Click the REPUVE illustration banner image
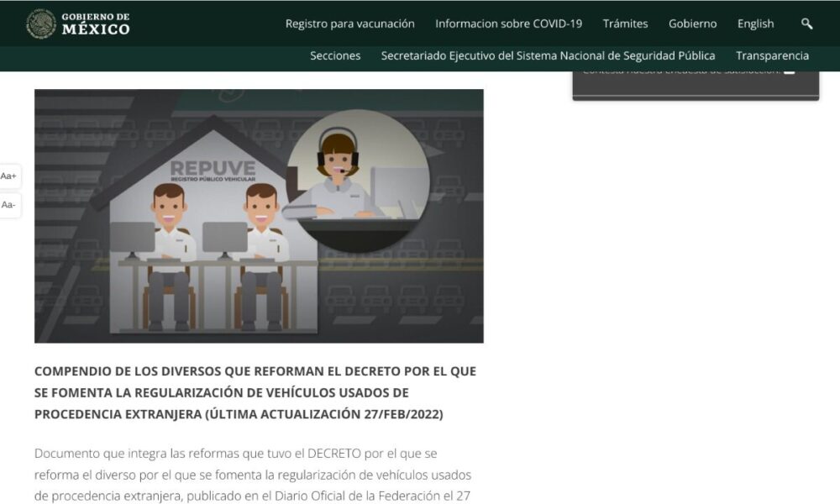 [x=259, y=216]
